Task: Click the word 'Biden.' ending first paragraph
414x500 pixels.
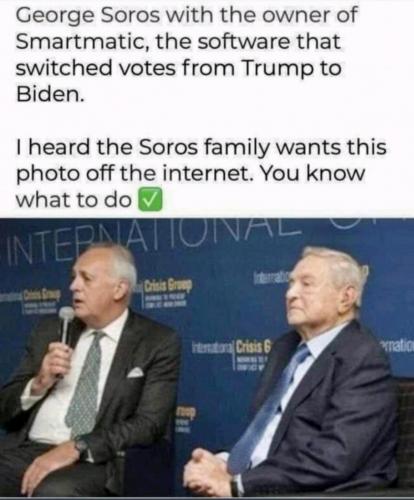Action: 49,94
